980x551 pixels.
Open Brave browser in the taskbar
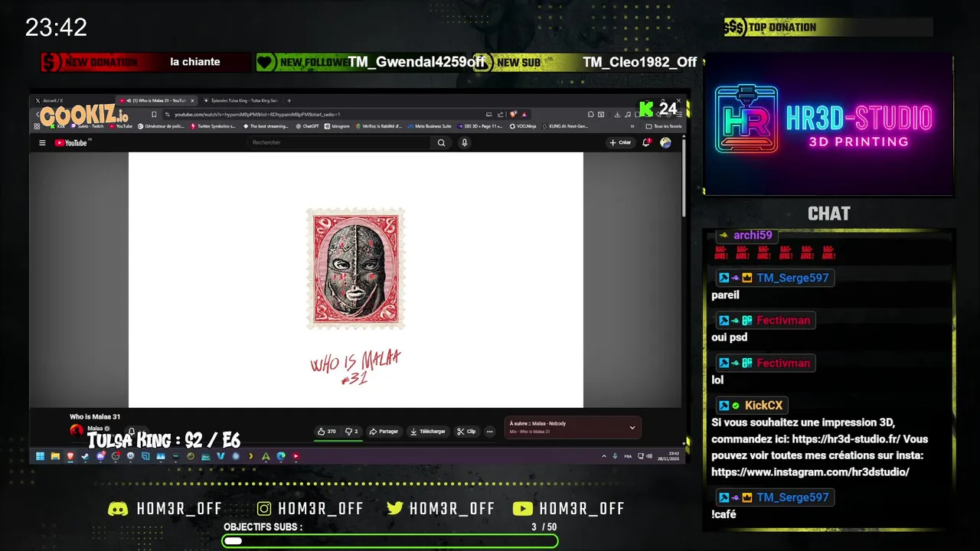tap(70, 456)
